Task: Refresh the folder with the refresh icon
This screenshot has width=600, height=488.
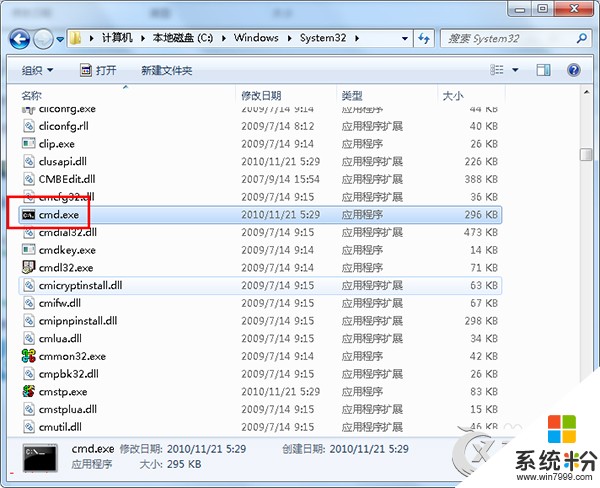Action: [x=424, y=38]
